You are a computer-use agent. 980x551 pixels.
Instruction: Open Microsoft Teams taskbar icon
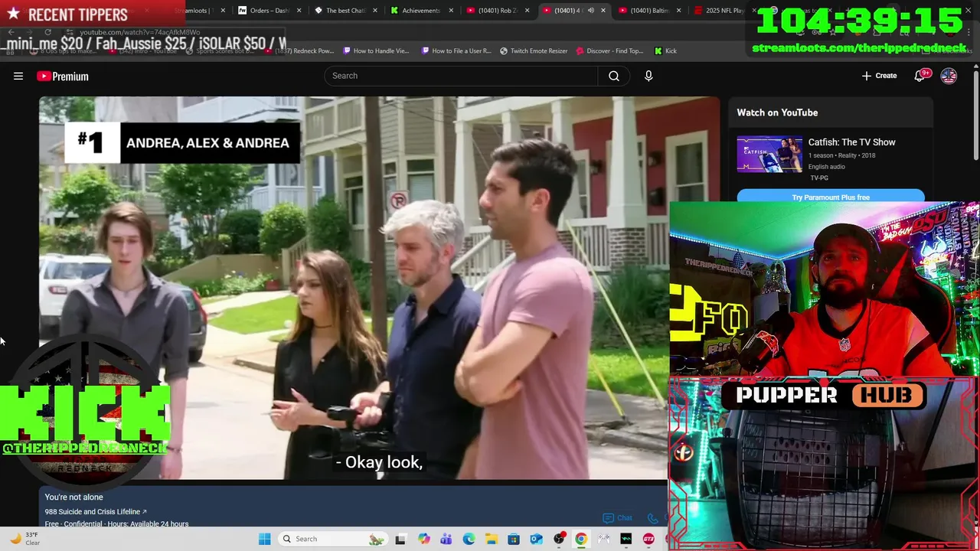pyautogui.click(x=446, y=539)
